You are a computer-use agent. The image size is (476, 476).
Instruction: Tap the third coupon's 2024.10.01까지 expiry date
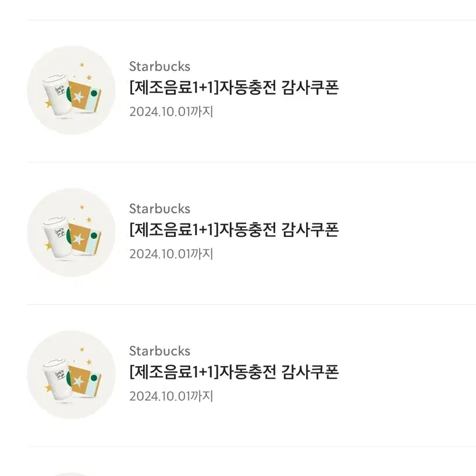171,396
